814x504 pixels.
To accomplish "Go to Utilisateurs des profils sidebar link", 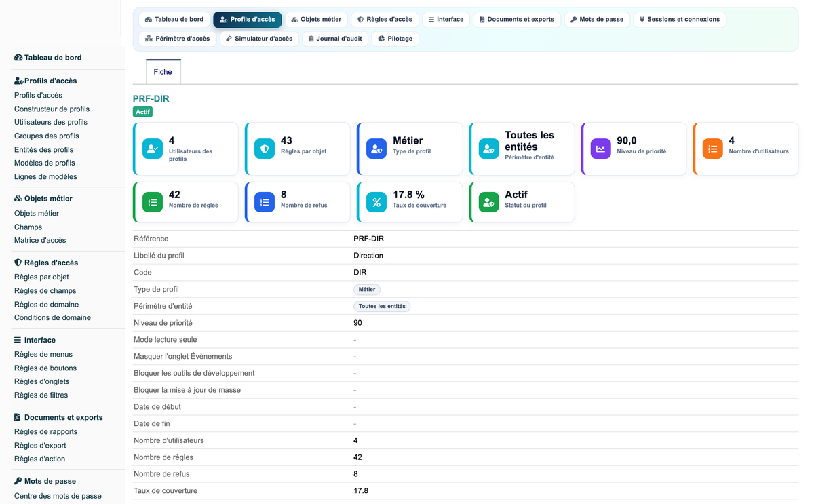I will click(x=51, y=123).
